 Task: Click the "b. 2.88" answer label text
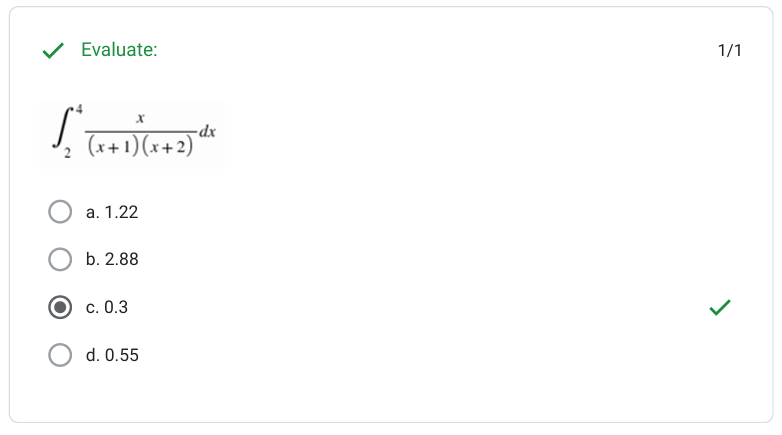tap(112, 260)
